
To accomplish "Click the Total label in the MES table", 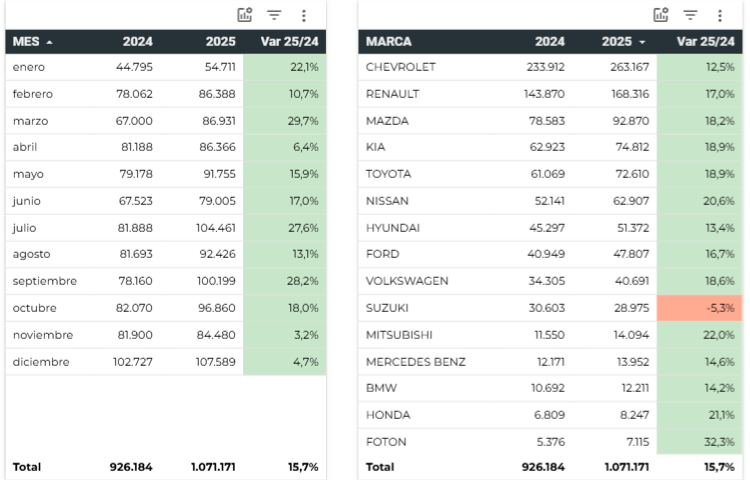I will pos(28,467).
